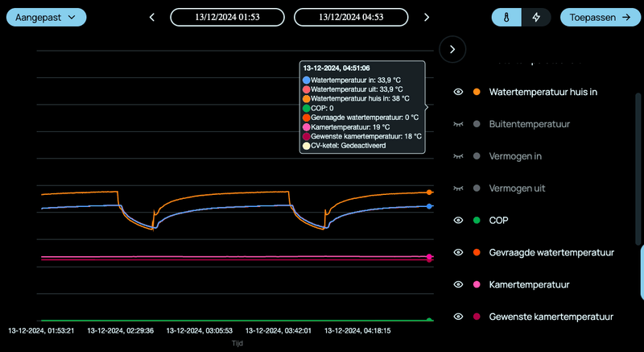This screenshot has height=352, width=644.
Task: Click axis label 13-12-2024, 01:53:21
Action: [x=41, y=330]
